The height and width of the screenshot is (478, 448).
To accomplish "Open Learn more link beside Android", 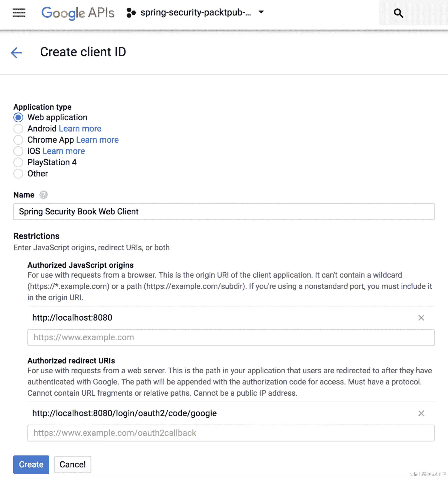I will [80, 129].
